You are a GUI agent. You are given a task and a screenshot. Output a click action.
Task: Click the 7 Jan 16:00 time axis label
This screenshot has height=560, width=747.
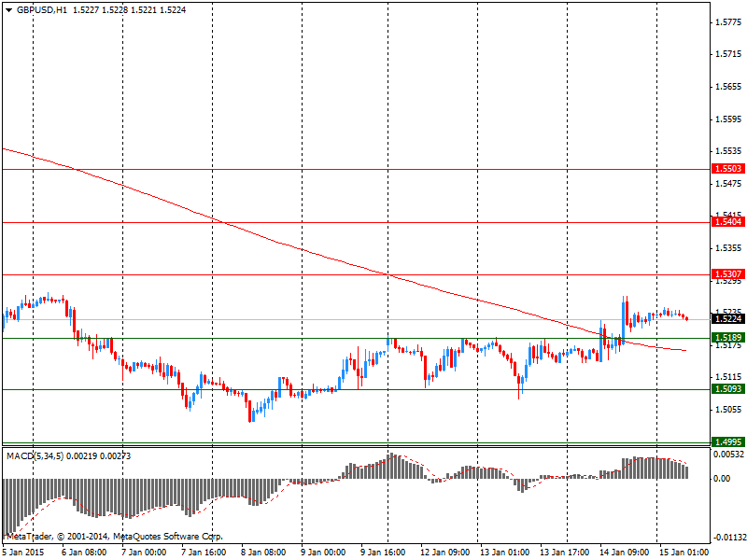[x=204, y=553]
